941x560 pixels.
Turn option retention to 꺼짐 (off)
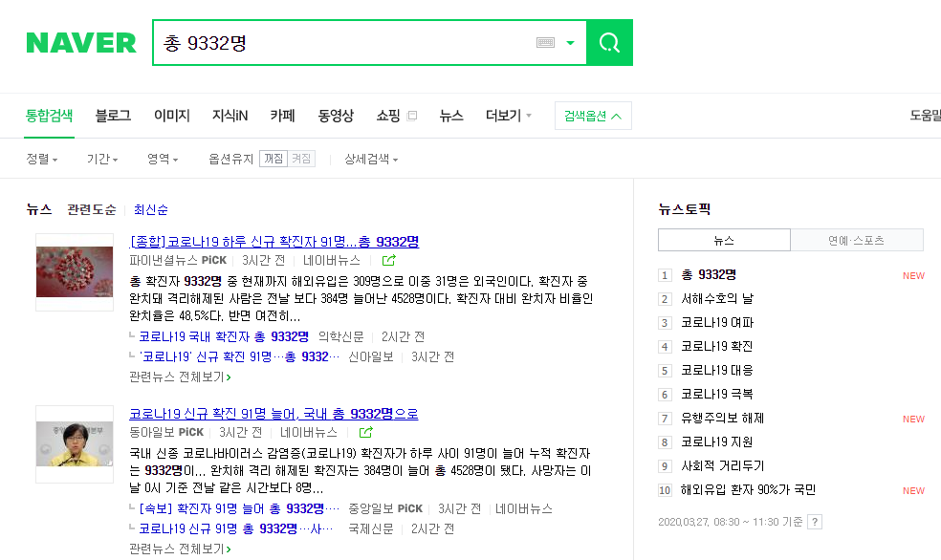point(273,159)
